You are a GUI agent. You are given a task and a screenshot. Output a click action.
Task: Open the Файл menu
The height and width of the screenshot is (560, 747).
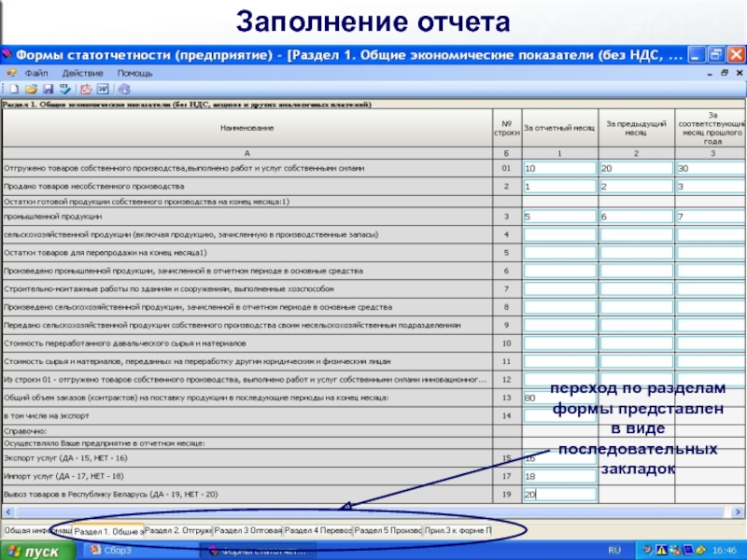pyautogui.click(x=36, y=73)
